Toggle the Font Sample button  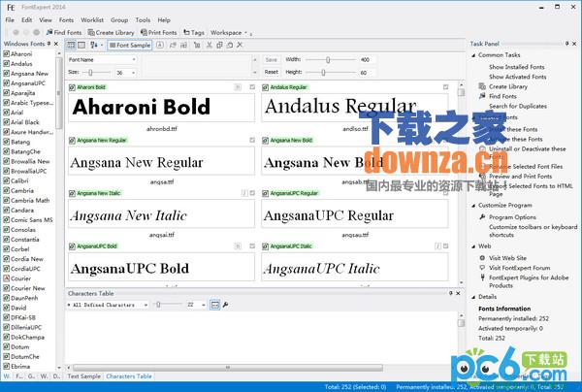[129, 45]
